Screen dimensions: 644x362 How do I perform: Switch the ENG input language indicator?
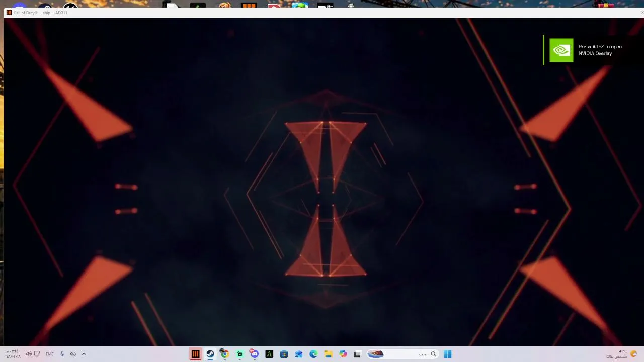pyautogui.click(x=49, y=354)
